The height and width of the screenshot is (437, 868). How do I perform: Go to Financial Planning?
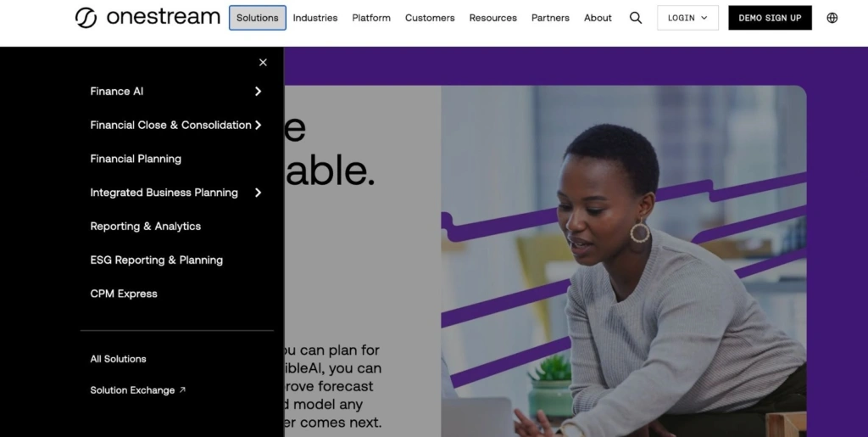[136, 159]
